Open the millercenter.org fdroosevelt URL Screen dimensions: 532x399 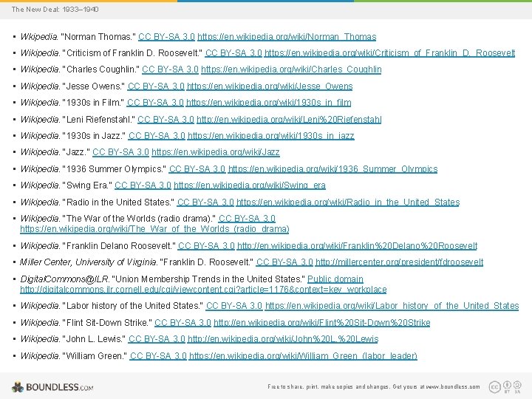(399, 262)
